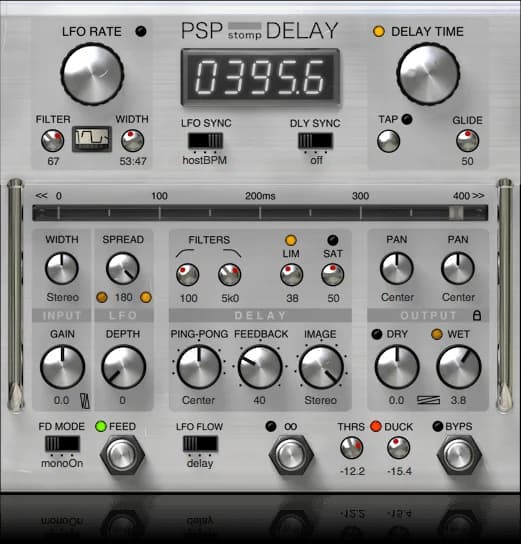The width and height of the screenshot is (521, 544).
Task: Click the TAP LED indicator
Action: point(407,119)
